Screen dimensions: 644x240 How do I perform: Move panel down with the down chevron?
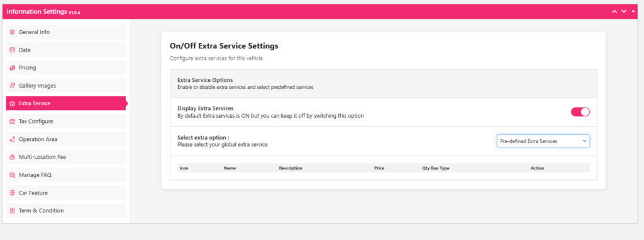624,11
